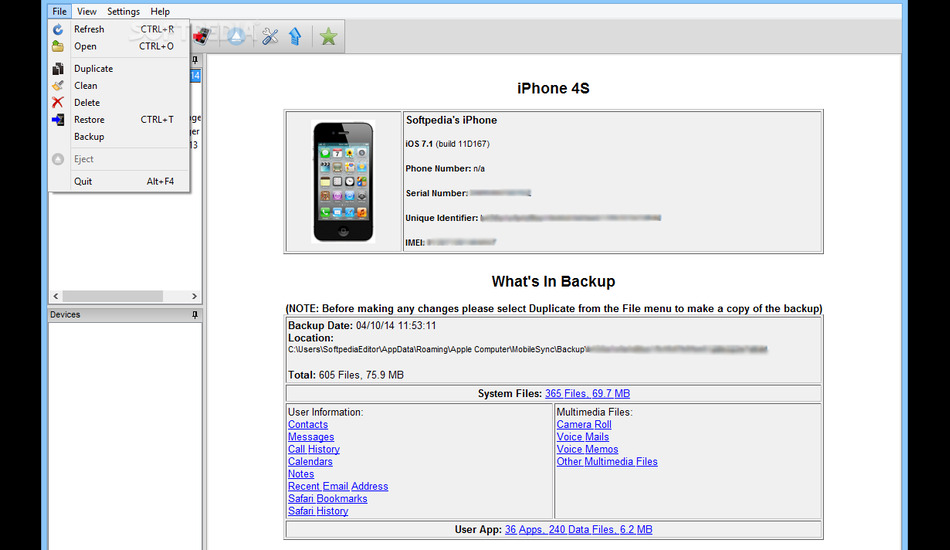Click the pushpin icon above the backup list

click(x=194, y=59)
